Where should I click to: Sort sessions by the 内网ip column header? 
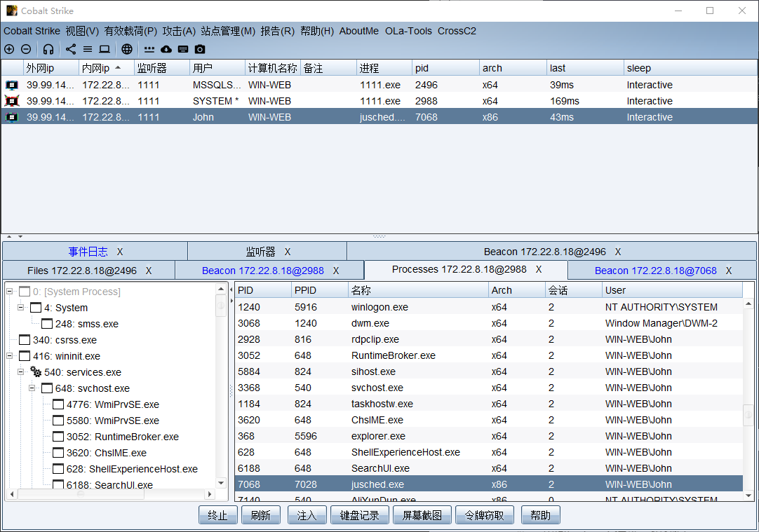[x=107, y=68]
